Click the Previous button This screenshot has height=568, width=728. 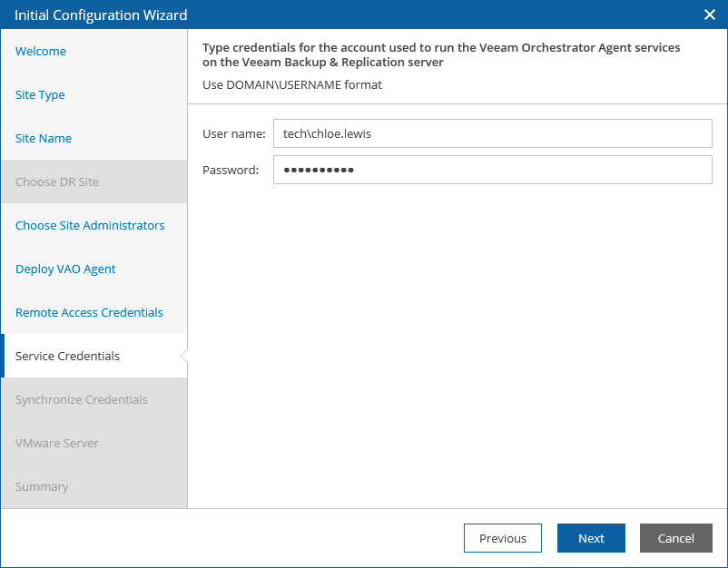[503, 538]
